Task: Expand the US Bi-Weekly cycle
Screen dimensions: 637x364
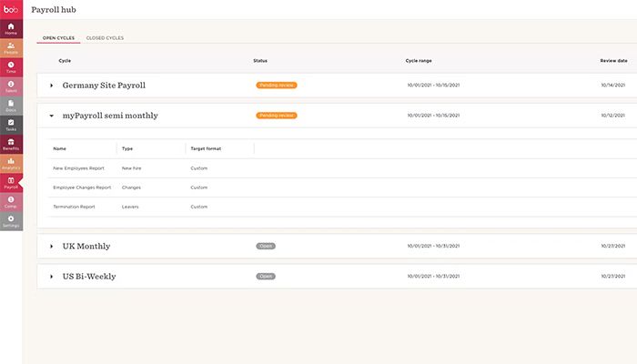Action: [52, 277]
